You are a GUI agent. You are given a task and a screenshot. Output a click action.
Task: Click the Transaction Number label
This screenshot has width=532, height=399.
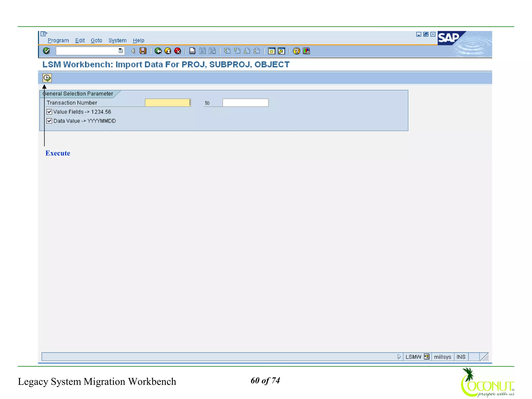(x=72, y=103)
